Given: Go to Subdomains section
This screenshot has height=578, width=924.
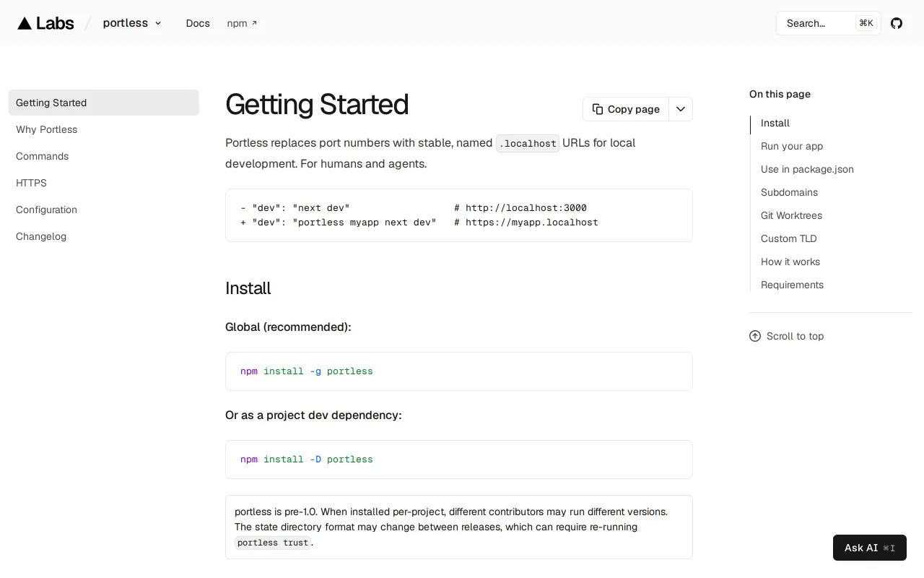Looking at the screenshot, I should 789,192.
